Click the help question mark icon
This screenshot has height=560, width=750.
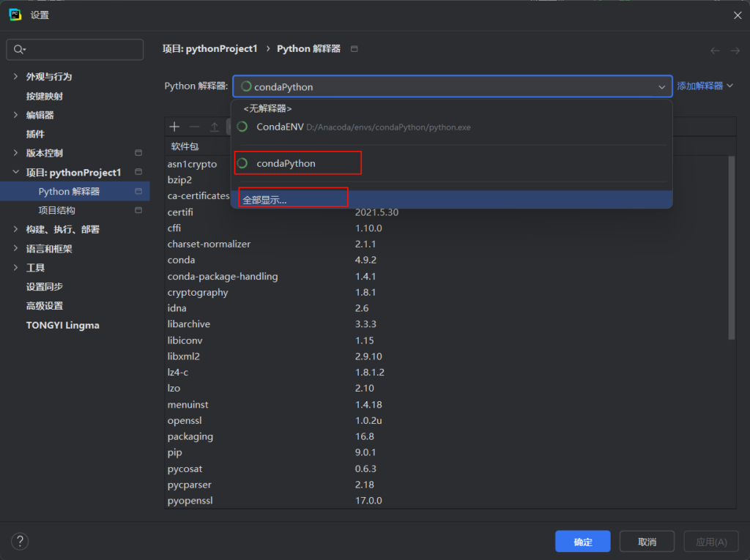pyautogui.click(x=20, y=542)
